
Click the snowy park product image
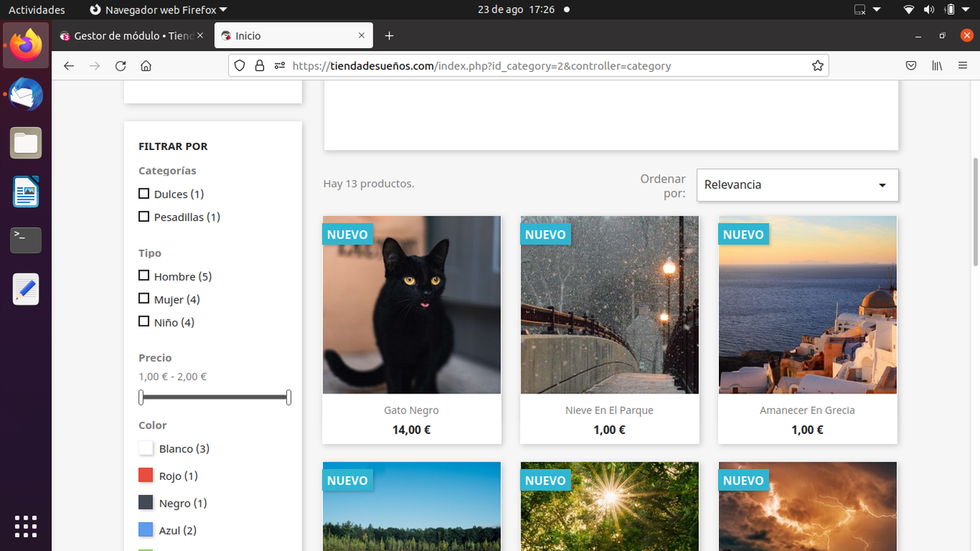(x=609, y=305)
